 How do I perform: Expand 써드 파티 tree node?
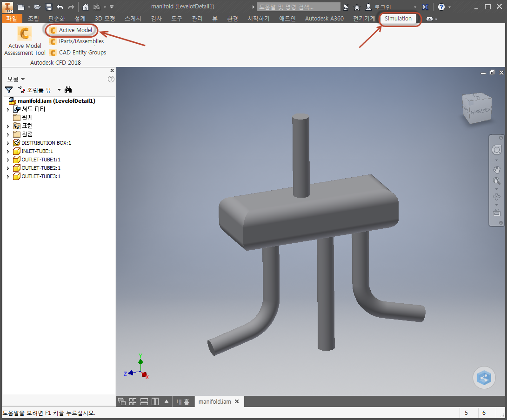(8, 110)
